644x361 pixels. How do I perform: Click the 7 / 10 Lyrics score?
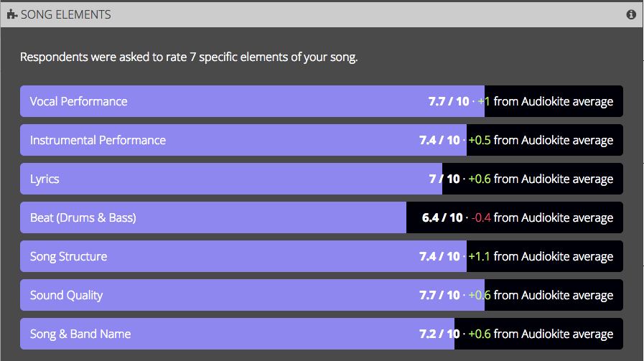(444, 179)
